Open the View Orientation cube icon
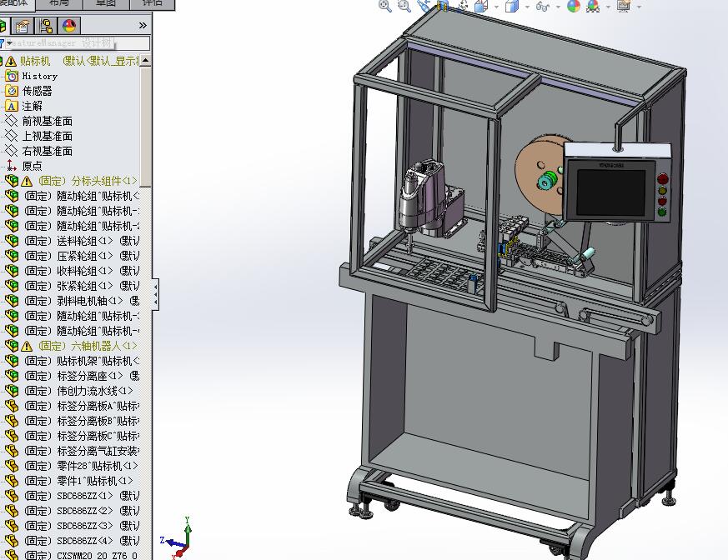 click(x=481, y=6)
